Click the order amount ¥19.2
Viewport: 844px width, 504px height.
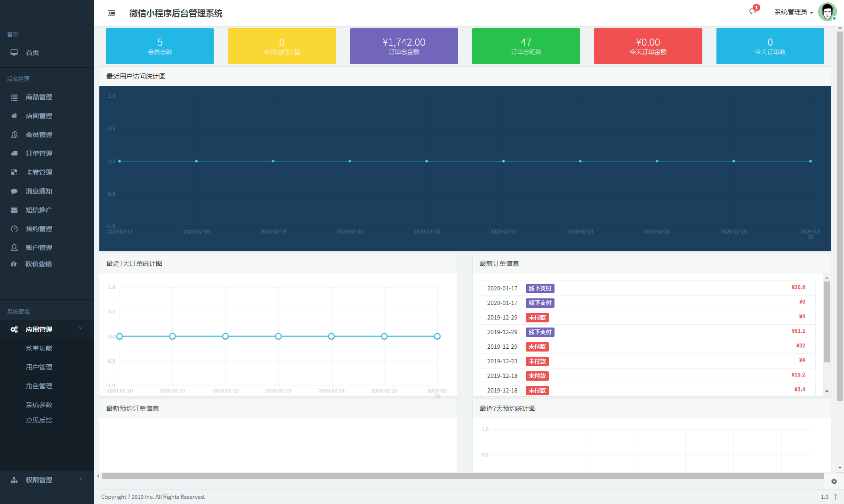point(798,375)
